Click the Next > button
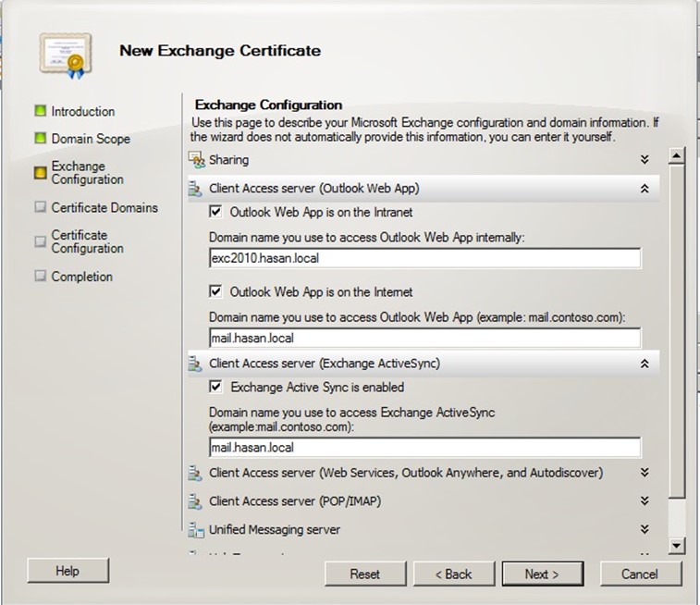700x605 pixels. tap(542, 574)
